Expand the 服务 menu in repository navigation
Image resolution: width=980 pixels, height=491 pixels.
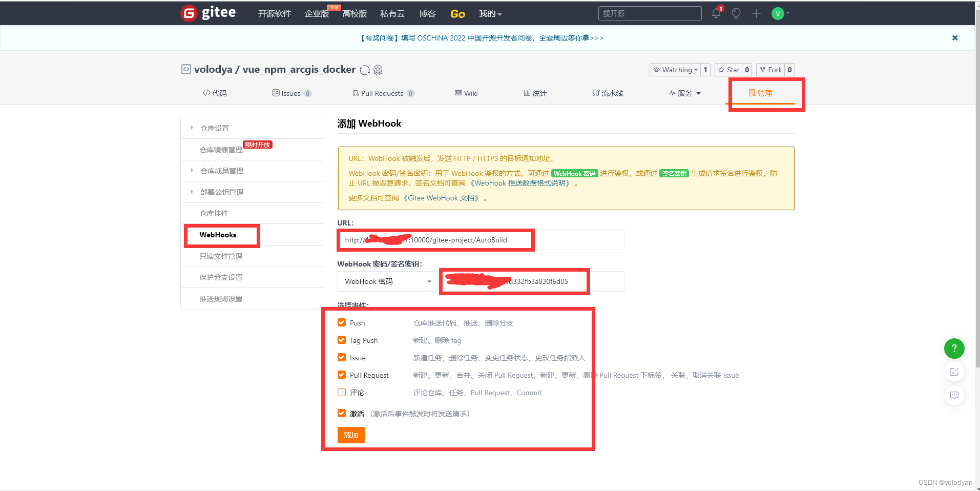tap(685, 93)
